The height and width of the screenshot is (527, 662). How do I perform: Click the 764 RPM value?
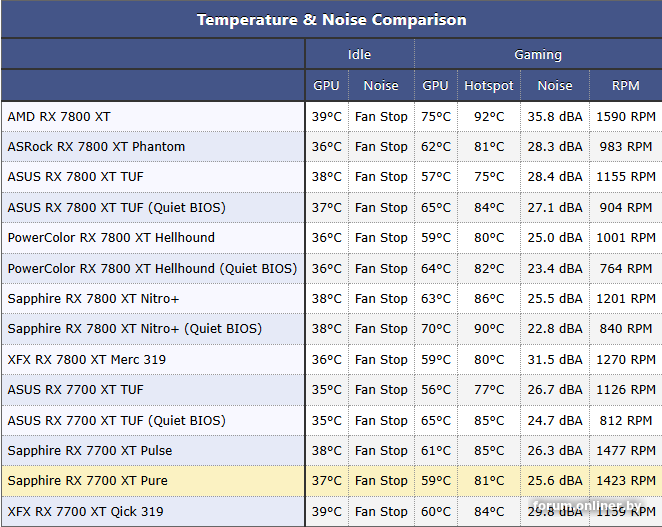(x=625, y=269)
